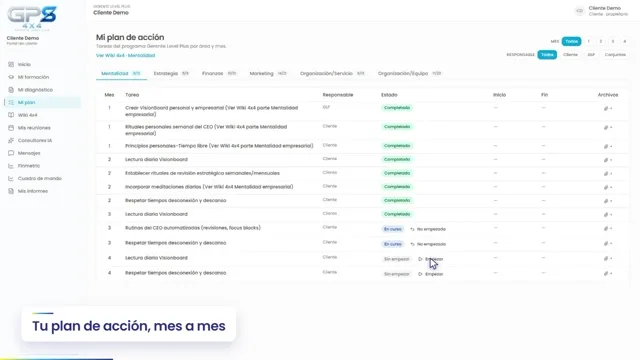
Task: Open Mensajes chat bubble icon
Action: coord(11,153)
